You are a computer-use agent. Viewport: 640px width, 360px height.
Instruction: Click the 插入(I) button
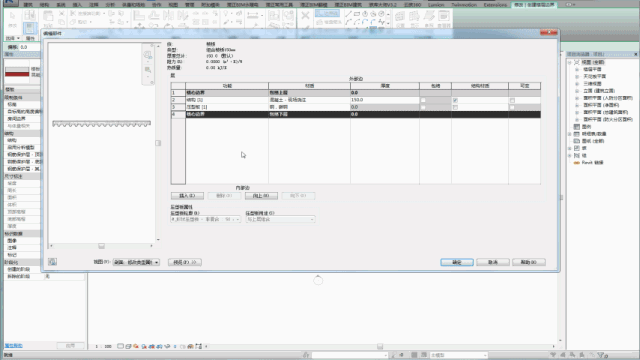click(187, 196)
